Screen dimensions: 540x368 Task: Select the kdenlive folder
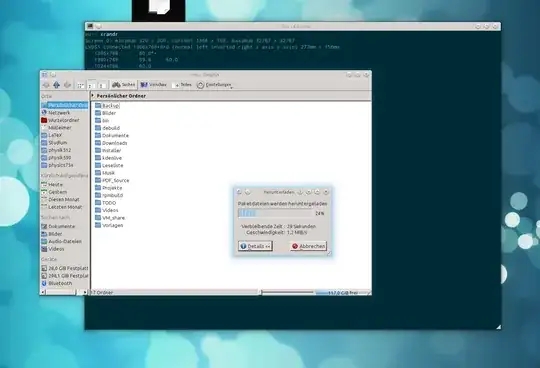pos(108,158)
